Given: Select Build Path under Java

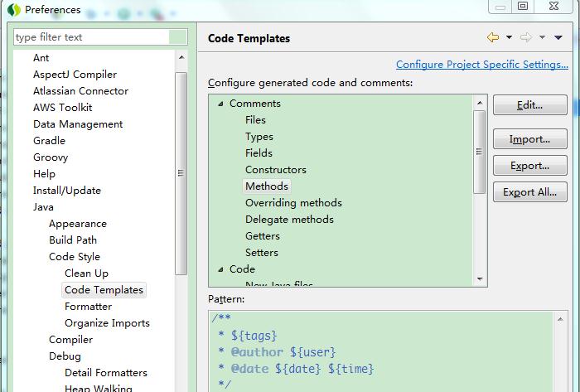Looking at the screenshot, I should tap(73, 240).
